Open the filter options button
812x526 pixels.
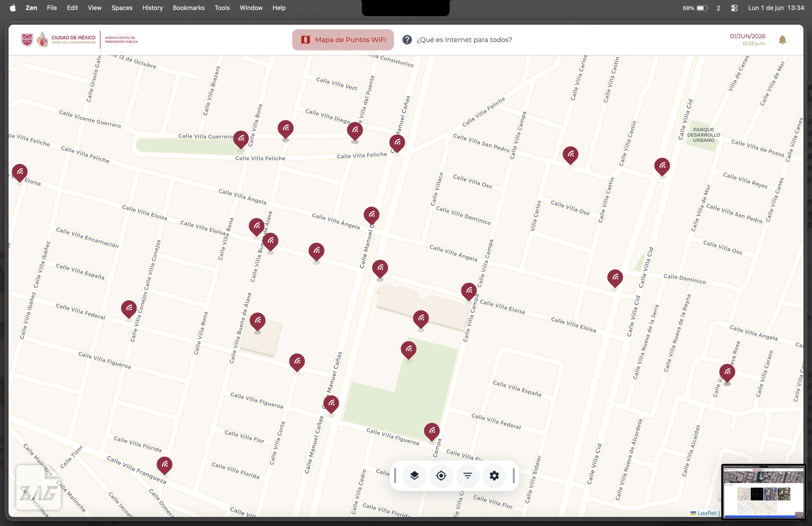point(468,476)
